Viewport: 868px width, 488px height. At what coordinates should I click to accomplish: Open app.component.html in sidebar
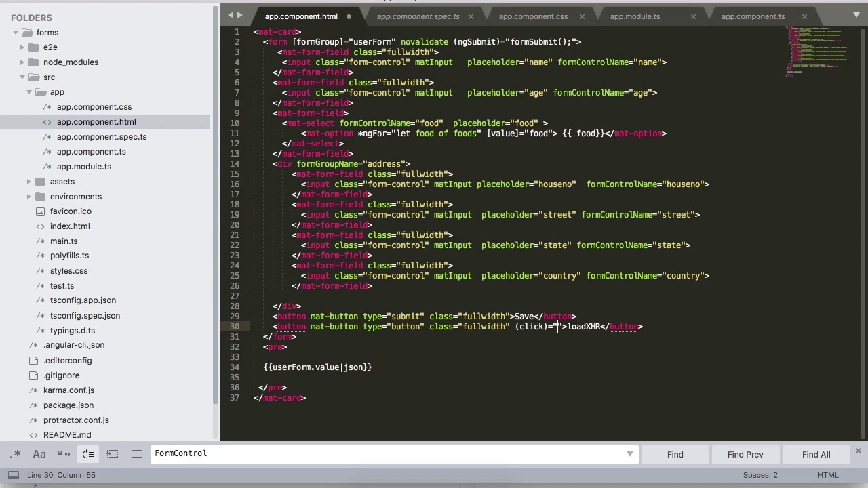click(x=96, y=122)
